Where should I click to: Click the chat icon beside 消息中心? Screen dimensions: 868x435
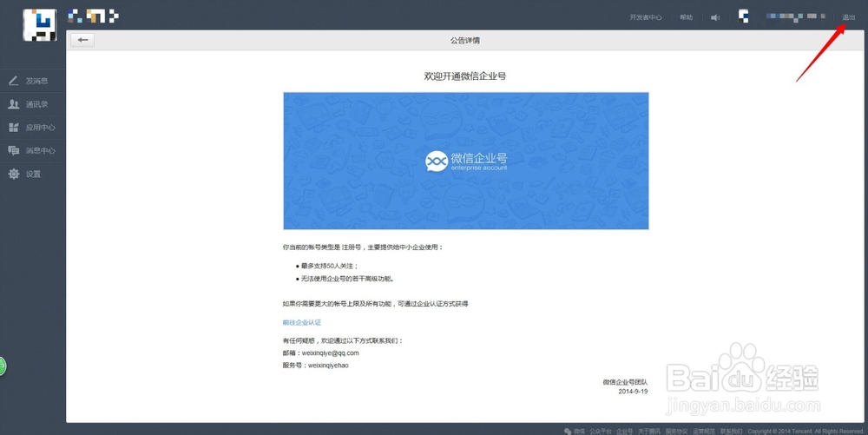[13, 150]
